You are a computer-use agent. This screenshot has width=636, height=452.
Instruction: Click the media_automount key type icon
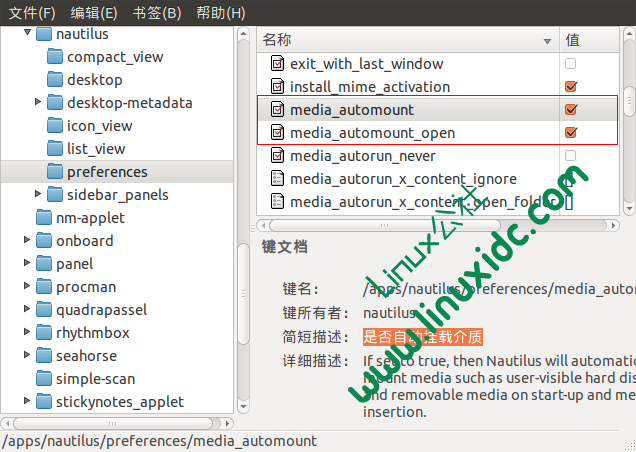(x=278, y=109)
